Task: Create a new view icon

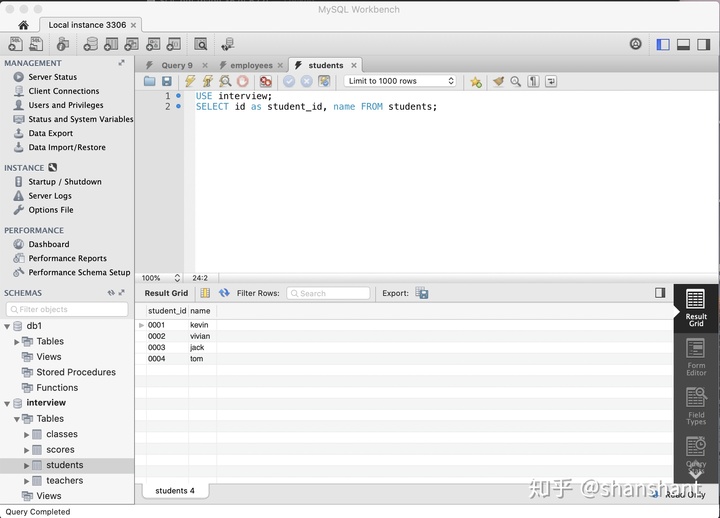Action: (132, 44)
